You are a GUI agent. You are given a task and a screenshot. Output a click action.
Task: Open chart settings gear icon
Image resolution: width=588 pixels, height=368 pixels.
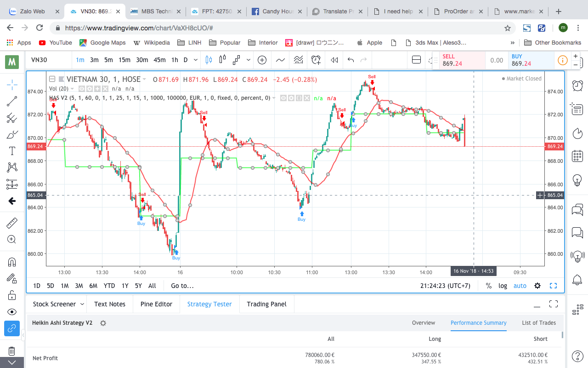point(537,286)
